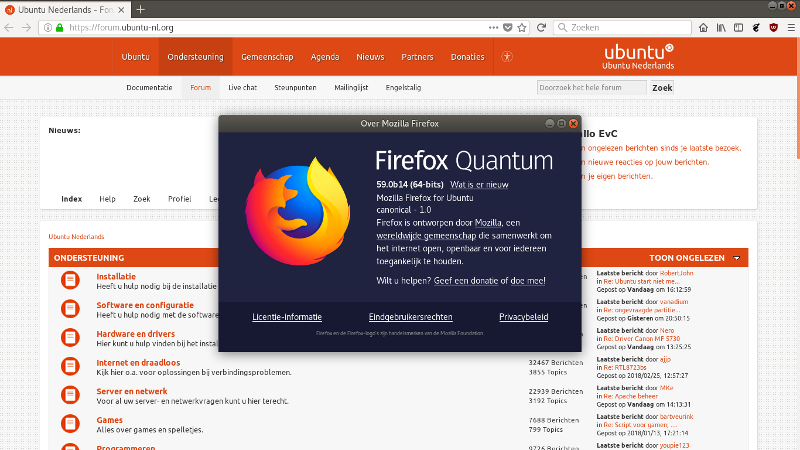Open page actions three-dot menu
Image resolution: width=800 pixels, height=450 pixels.
click(x=493, y=28)
